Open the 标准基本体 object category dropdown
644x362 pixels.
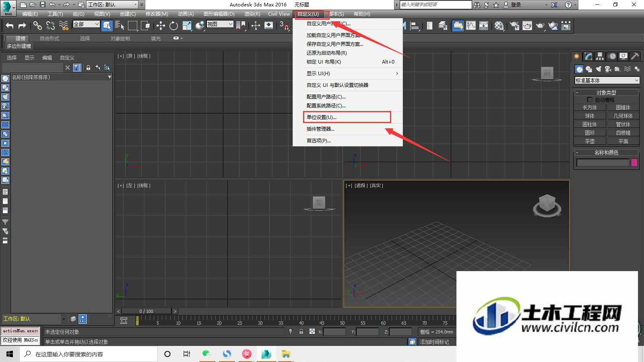click(607, 80)
